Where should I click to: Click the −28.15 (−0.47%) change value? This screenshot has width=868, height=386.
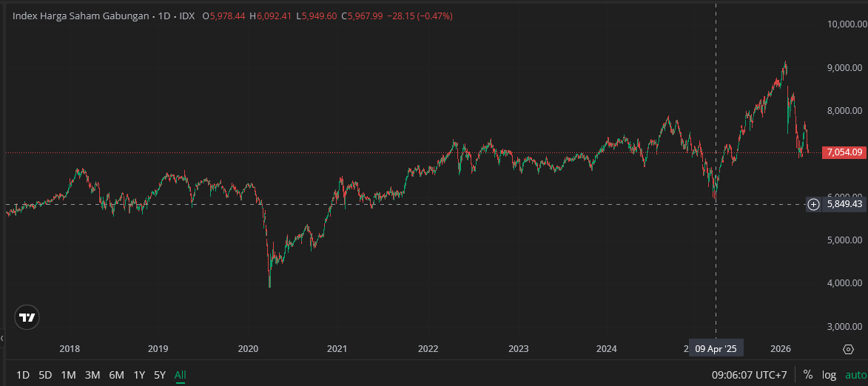[x=419, y=16]
